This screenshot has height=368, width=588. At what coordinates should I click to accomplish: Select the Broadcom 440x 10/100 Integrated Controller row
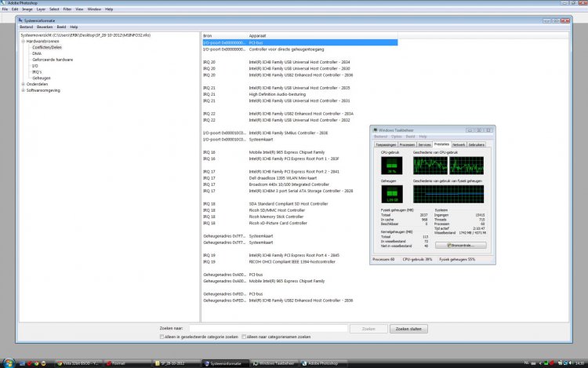click(299, 184)
